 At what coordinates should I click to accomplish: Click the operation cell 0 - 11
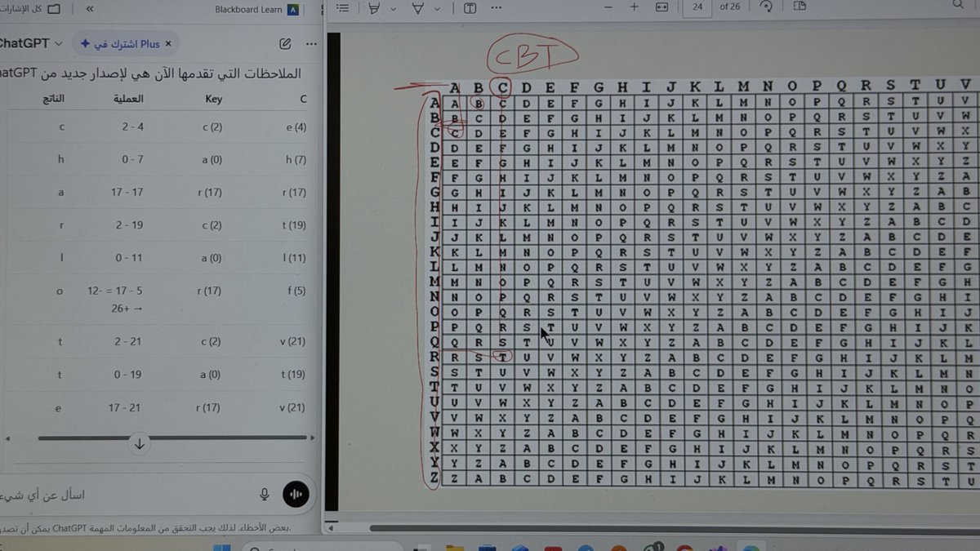click(x=131, y=258)
